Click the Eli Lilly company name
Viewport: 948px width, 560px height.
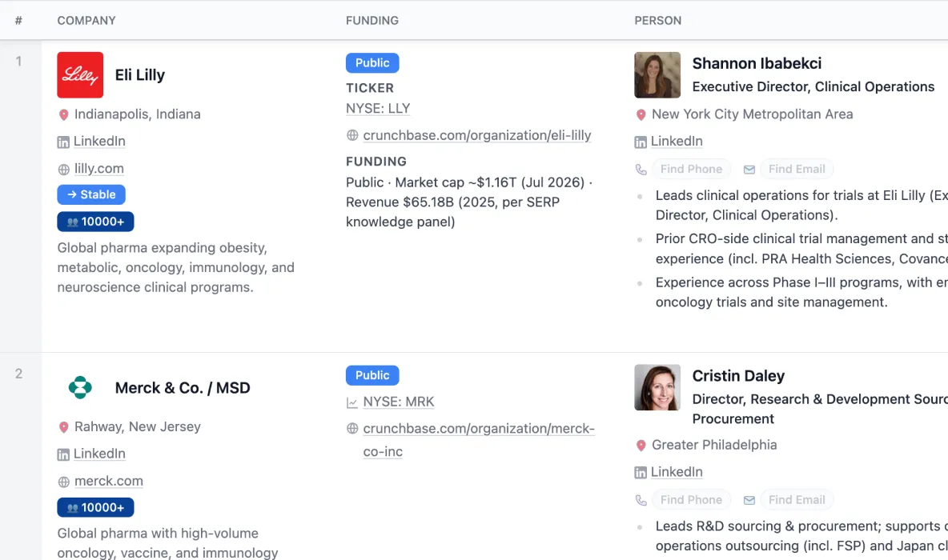pyautogui.click(x=139, y=75)
